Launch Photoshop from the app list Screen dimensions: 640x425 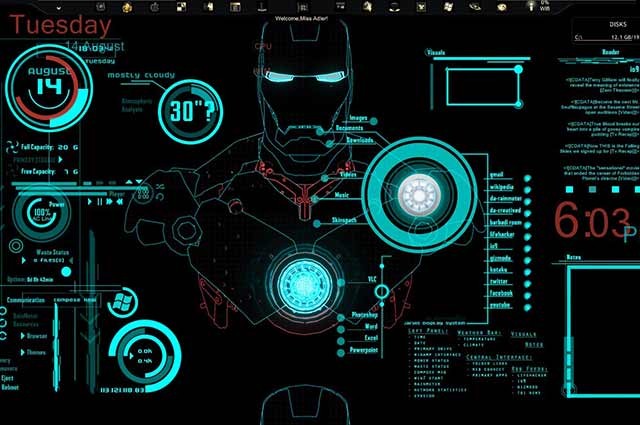click(364, 315)
